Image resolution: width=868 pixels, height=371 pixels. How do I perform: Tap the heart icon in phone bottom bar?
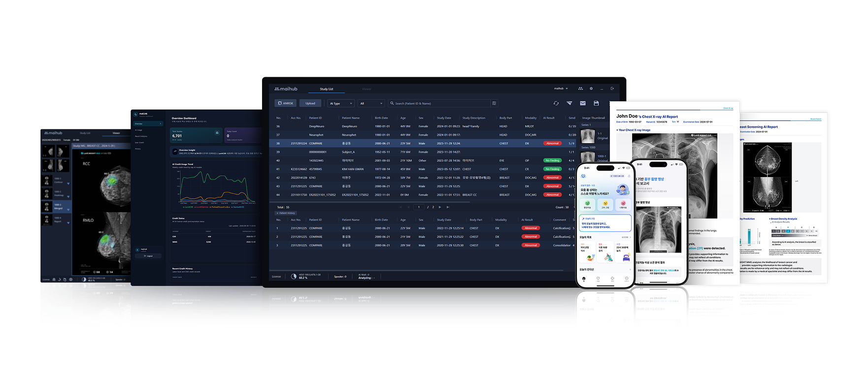pos(598,279)
